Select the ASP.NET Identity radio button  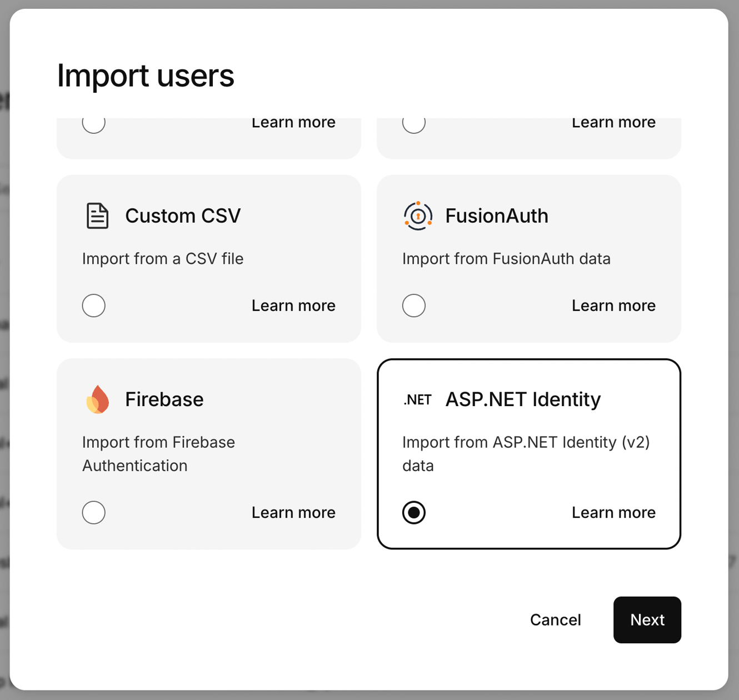tap(414, 512)
